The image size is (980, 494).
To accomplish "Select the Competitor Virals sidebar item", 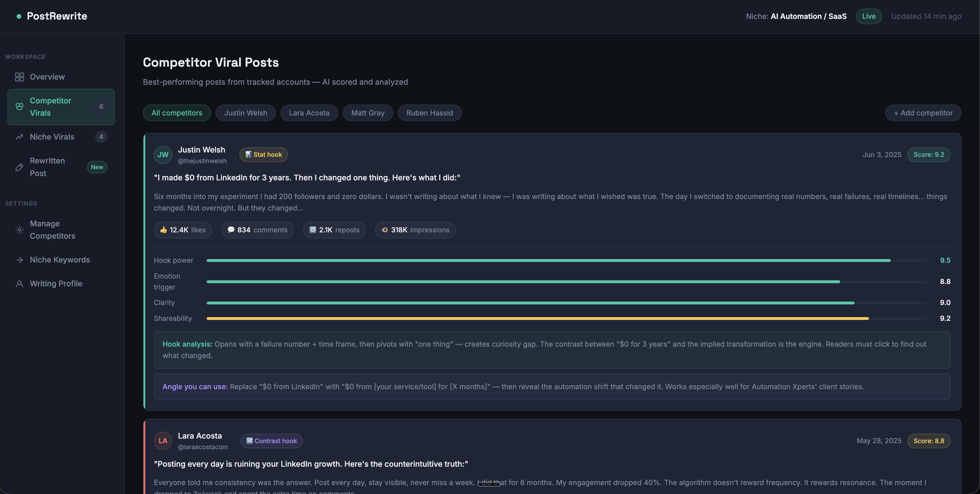I will 61,107.
